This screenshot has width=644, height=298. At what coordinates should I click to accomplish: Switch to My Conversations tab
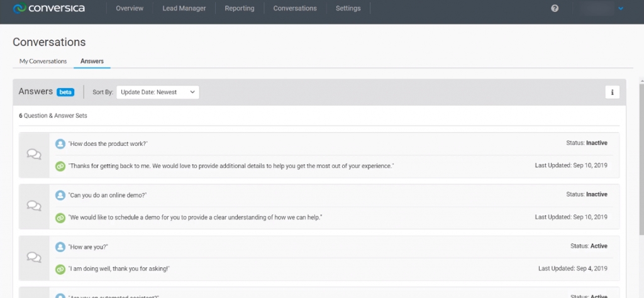(43, 61)
